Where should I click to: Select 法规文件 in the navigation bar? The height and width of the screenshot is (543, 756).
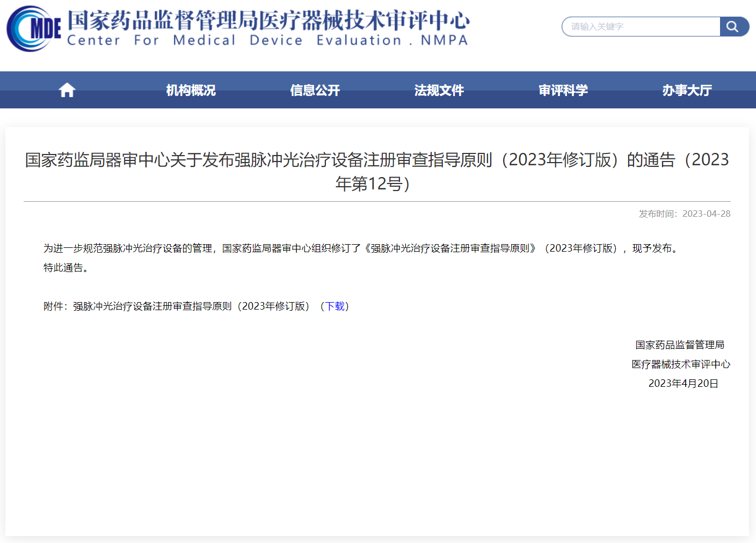[x=439, y=90]
